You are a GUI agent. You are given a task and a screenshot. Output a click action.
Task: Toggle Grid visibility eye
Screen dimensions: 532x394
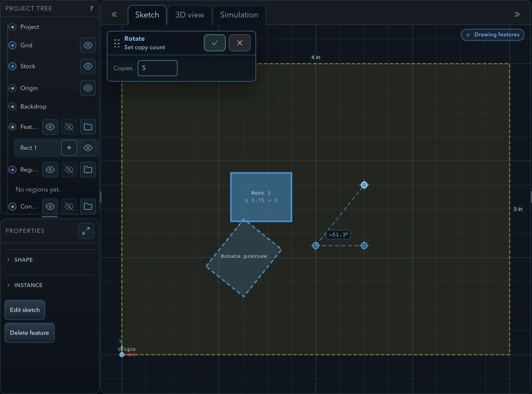pyautogui.click(x=88, y=45)
